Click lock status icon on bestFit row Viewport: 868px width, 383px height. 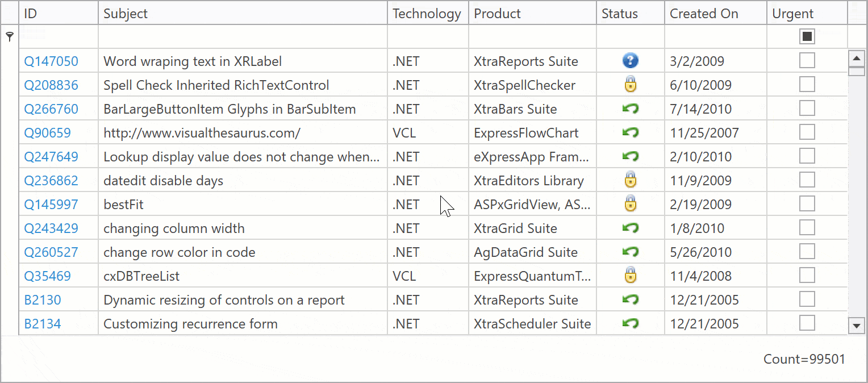click(x=630, y=204)
